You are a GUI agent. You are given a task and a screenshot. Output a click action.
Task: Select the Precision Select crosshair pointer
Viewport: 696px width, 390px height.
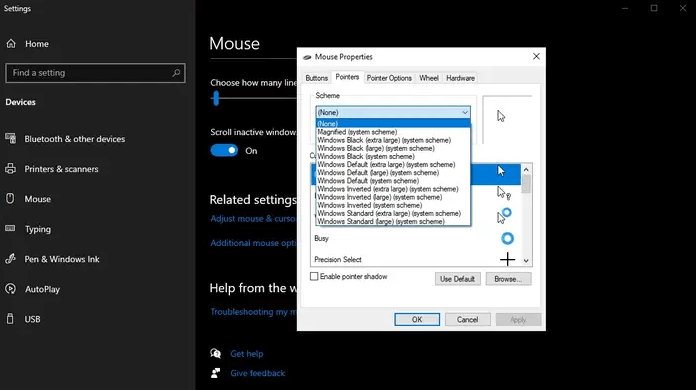507,259
